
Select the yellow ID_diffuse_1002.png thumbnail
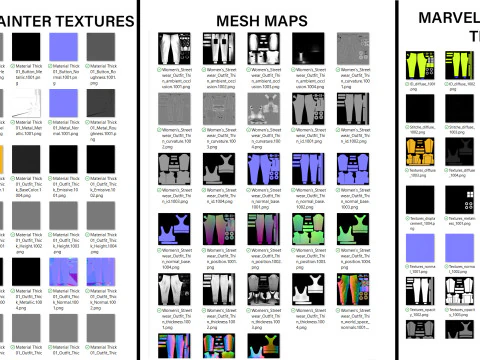point(459,65)
